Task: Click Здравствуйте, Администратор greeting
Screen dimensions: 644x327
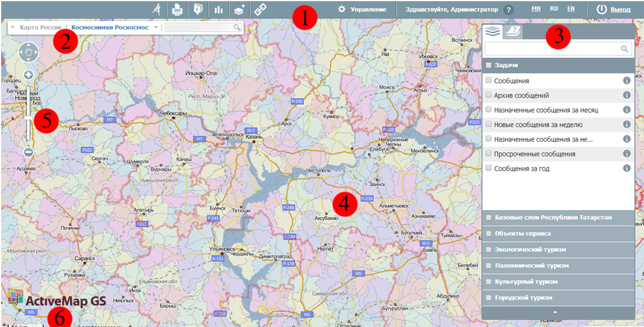Action: pyautogui.click(x=451, y=9)
